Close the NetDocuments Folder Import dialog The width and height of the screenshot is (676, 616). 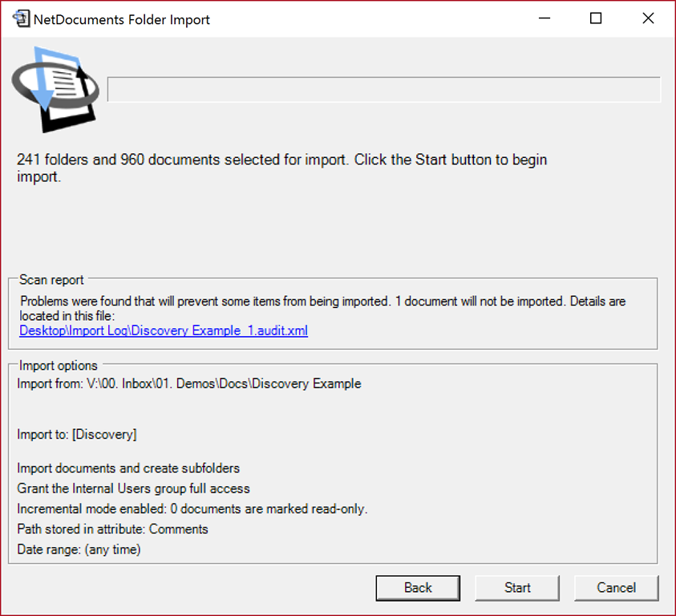tap(648, 18)
